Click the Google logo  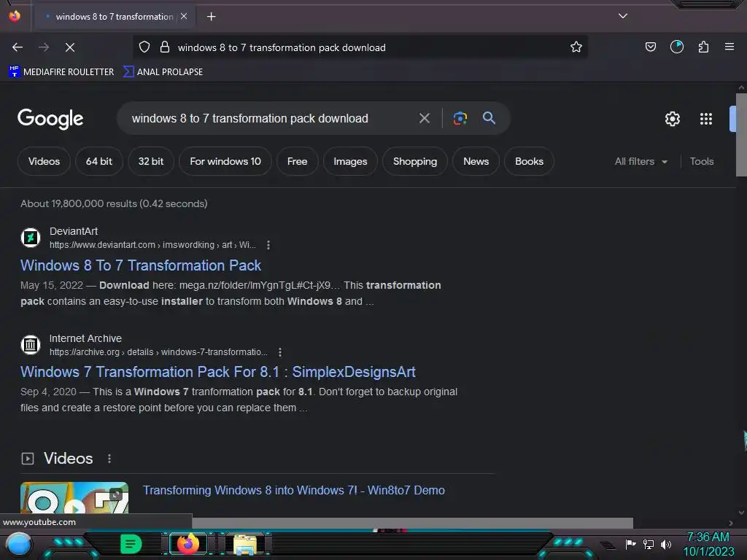[50, 119]
